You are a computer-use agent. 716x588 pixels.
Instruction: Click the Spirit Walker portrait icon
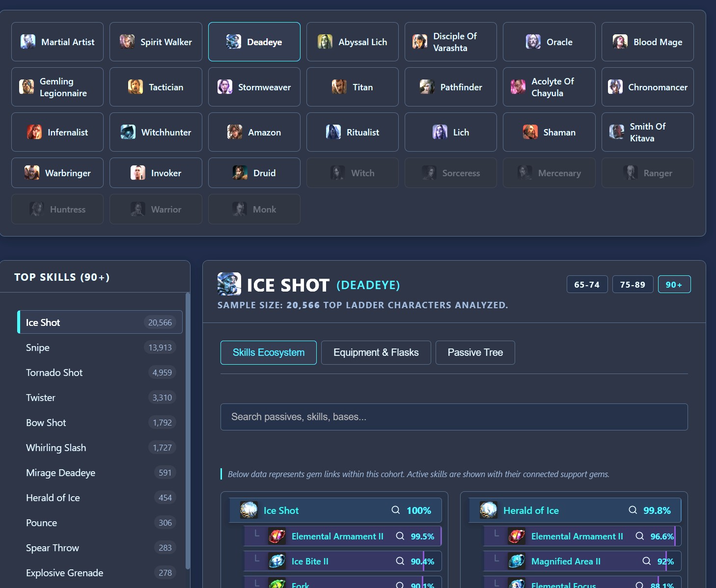pyautogui.click(x=127, y=42)
